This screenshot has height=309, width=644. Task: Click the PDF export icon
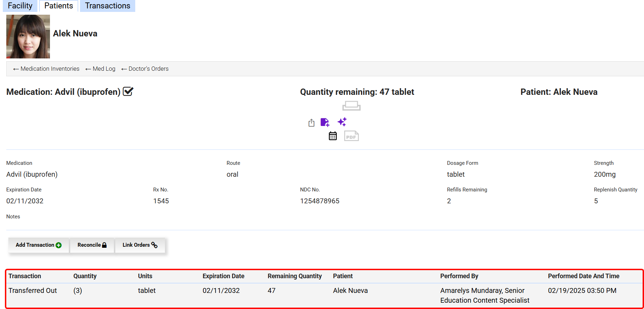351,136
